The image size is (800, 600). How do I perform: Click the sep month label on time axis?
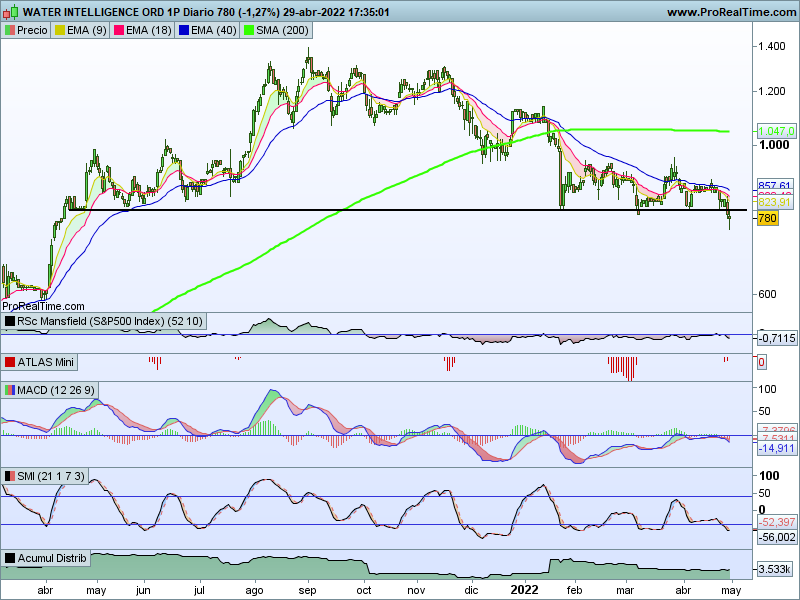(x=308, y=590)
